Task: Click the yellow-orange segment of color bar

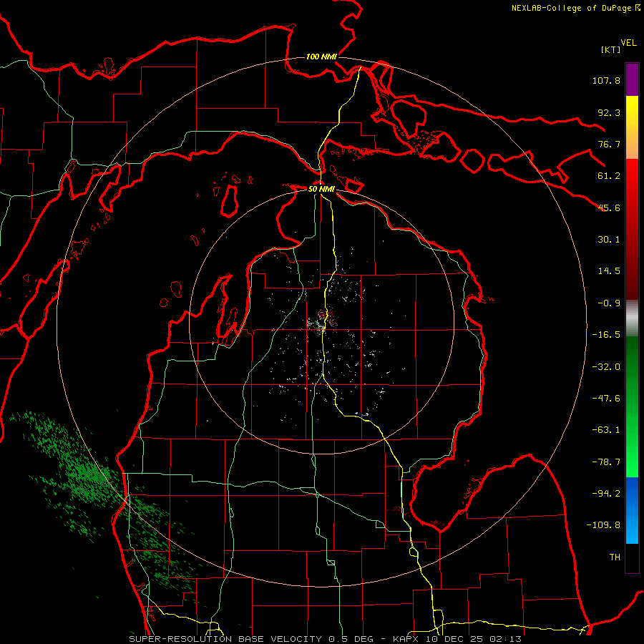Action: [632, 127]
